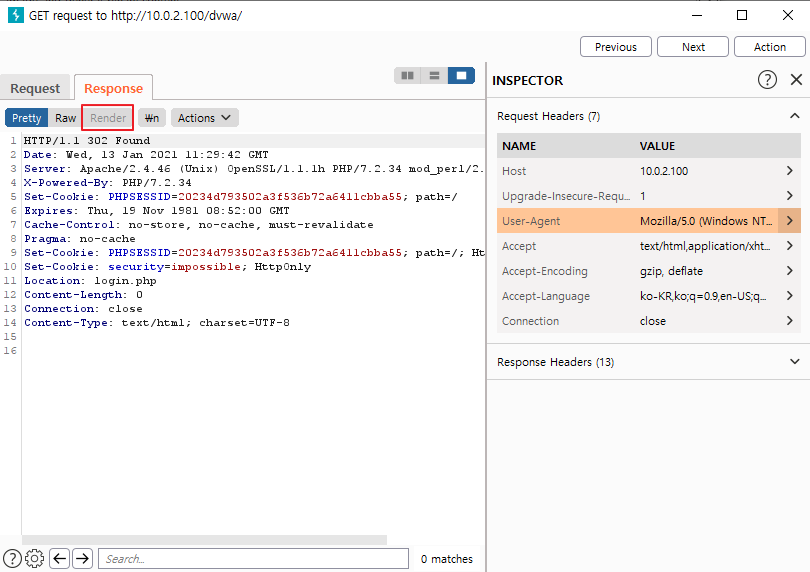
Task: Click the Location: login.php line
Action: point(90,281)
